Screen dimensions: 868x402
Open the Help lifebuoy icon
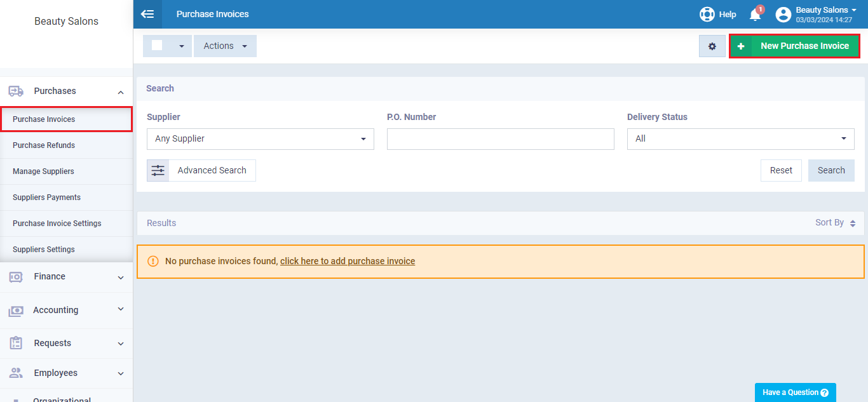tap(707, 14)
